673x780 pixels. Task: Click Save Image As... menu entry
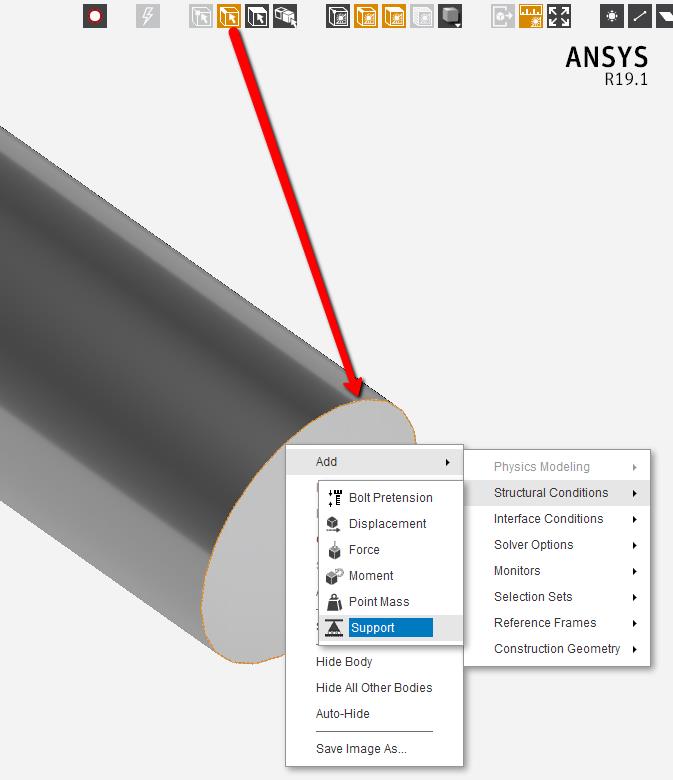361,749
